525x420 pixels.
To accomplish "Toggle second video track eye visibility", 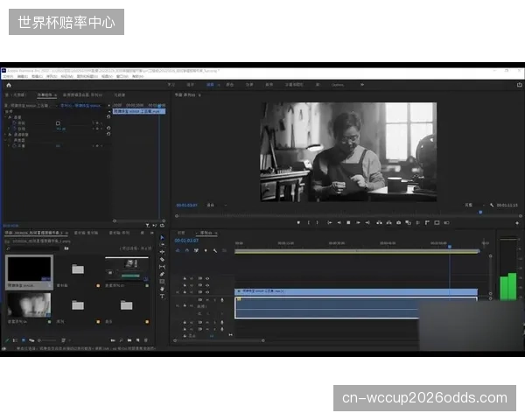I will click(207, 285).
